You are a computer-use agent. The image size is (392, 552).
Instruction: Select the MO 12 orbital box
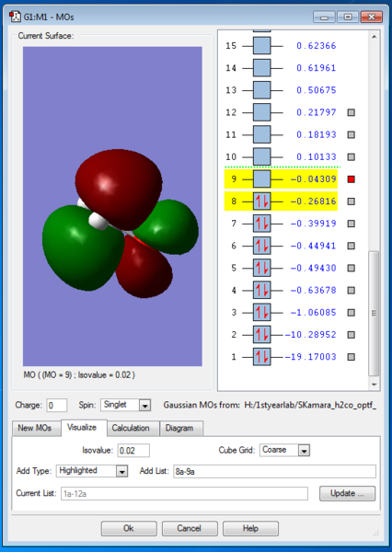click(261, 112)
